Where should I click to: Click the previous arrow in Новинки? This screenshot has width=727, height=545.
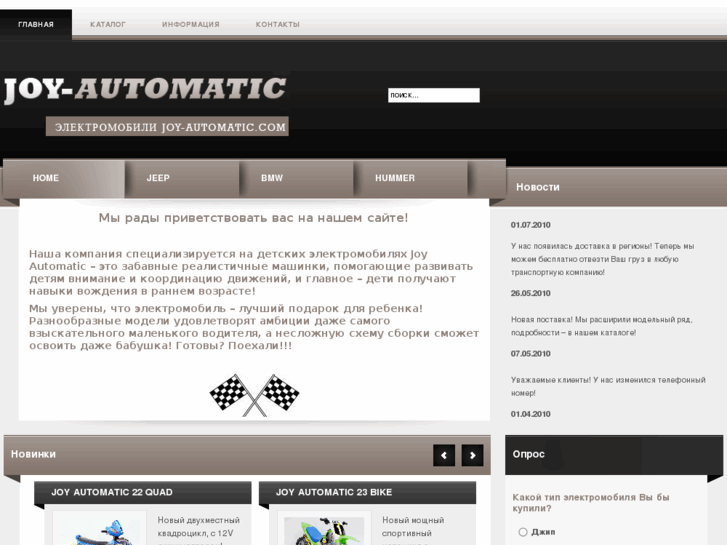(x=444, y=455)
